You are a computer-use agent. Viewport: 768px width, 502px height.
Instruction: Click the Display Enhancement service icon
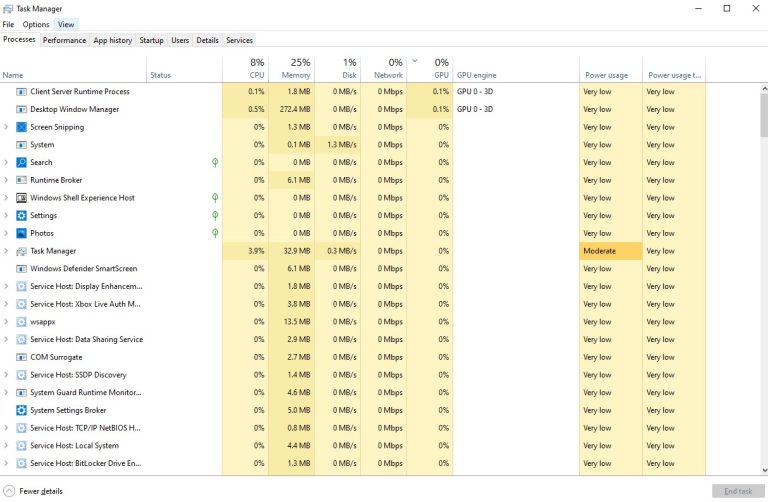[x=21, y=287]
